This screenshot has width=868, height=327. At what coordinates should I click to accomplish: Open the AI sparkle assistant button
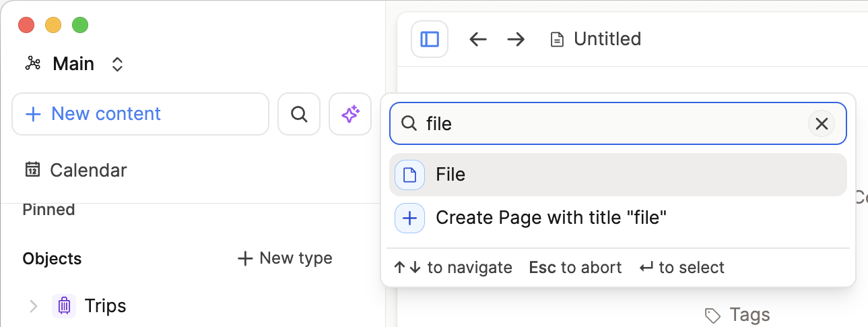click(350, 114)
